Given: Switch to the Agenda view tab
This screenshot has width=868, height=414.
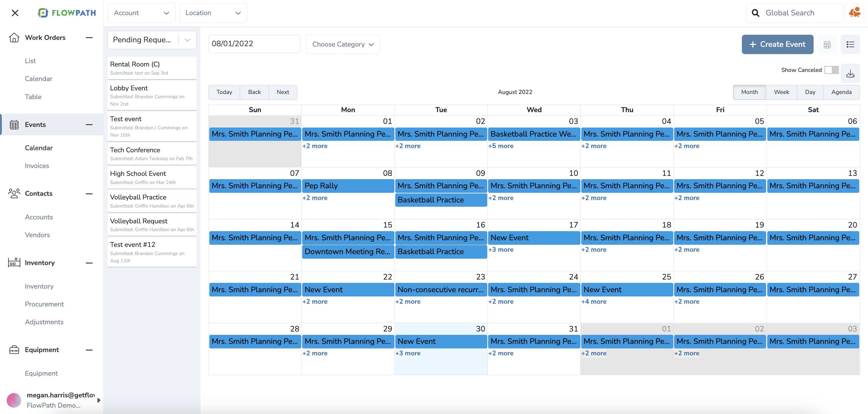Looking at the screenshot, I should click(841, 92).
